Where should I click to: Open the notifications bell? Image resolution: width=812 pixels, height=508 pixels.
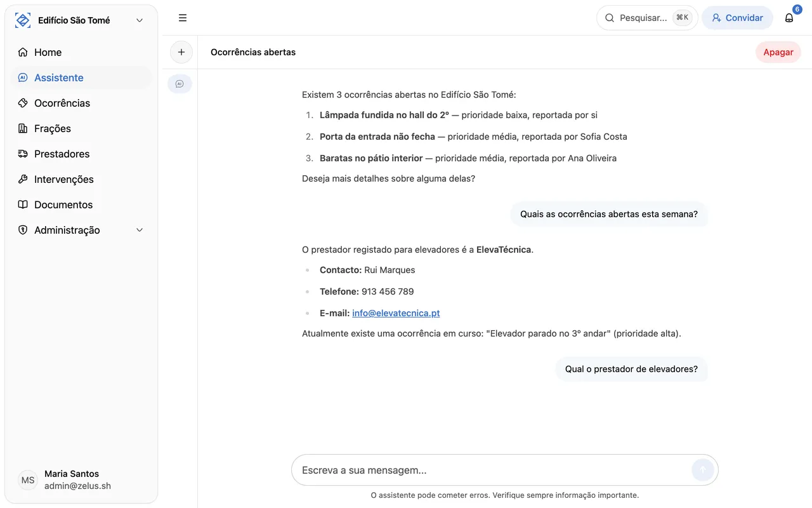tap(789, 18)
